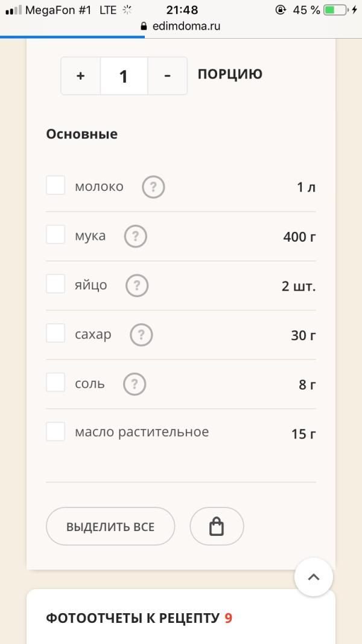Open help icon next to соль
The height and width of the screenshot is (644, 362).
pyautogui.click(x=135, y=384)
